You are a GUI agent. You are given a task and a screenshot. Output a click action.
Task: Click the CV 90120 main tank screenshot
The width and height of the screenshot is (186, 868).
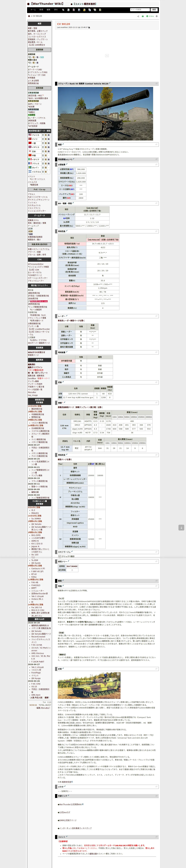pyautogui.click(x=105, y=114)
